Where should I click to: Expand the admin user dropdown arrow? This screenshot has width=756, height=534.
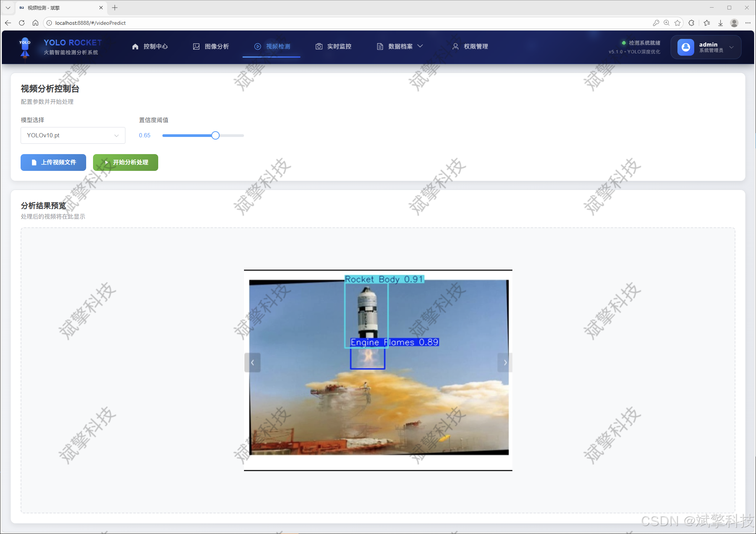click(731, 47)
